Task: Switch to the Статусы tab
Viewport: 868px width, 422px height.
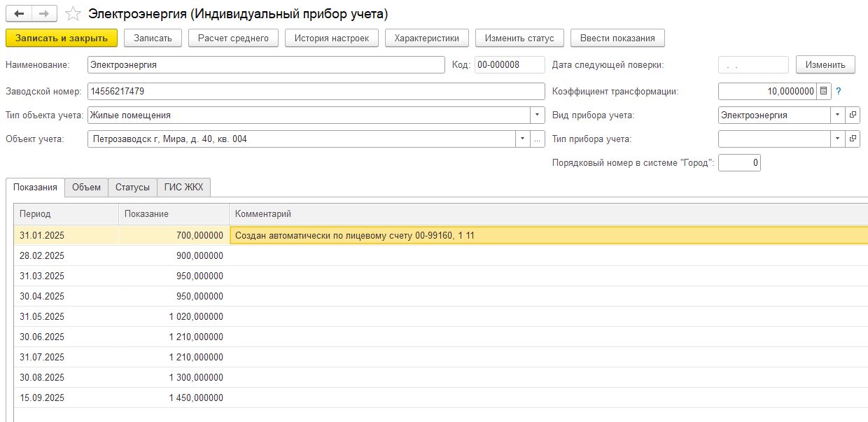Action: click(132, 188)
